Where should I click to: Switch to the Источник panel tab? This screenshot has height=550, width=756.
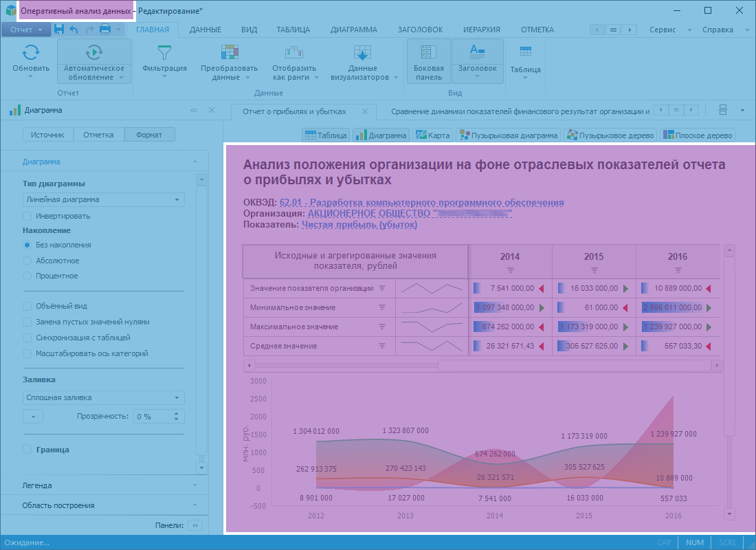coord(48,135)
